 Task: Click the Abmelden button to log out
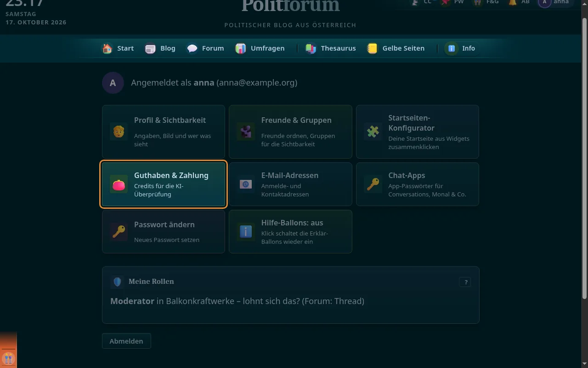click(x=126, y=341)
